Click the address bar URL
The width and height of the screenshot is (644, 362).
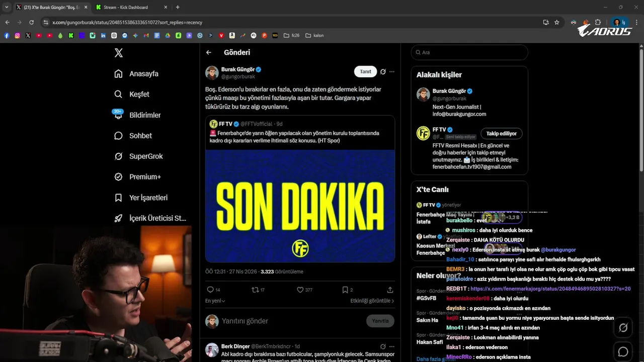click(x=127, y=22)
